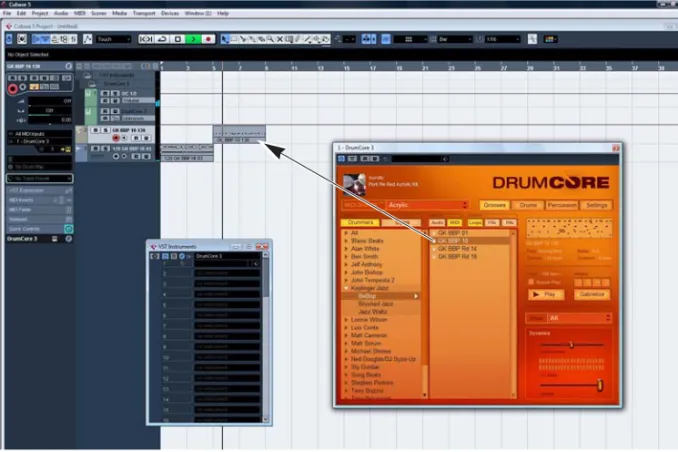Open the Transport menu
678x452 pixels.
[144, 13]
